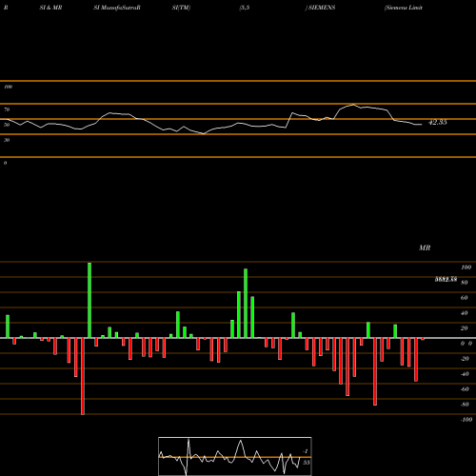Click the RSI axis label 0
The image size is (476, 476).
point(5,163)
